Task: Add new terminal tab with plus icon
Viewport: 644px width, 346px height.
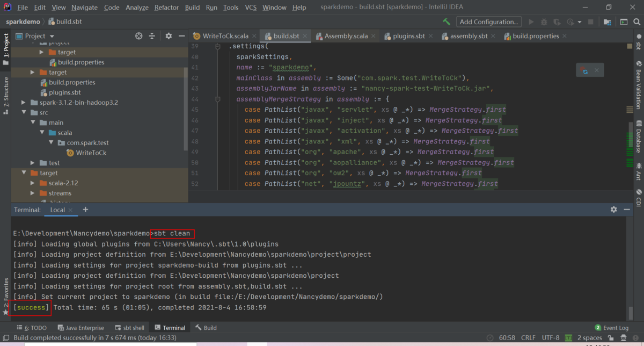Action: coord(85,210)
